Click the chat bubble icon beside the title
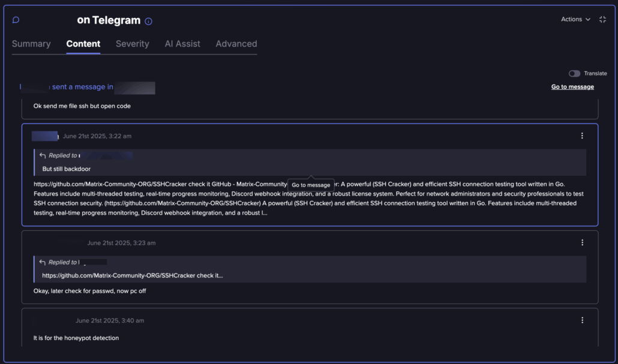618x364 pixels. click(16, 20)
